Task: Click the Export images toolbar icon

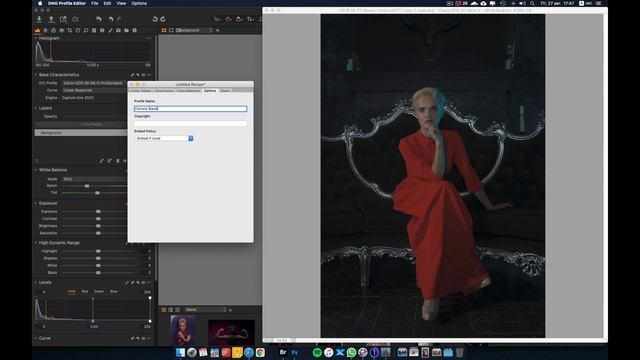Action: (x=51, y=19)
